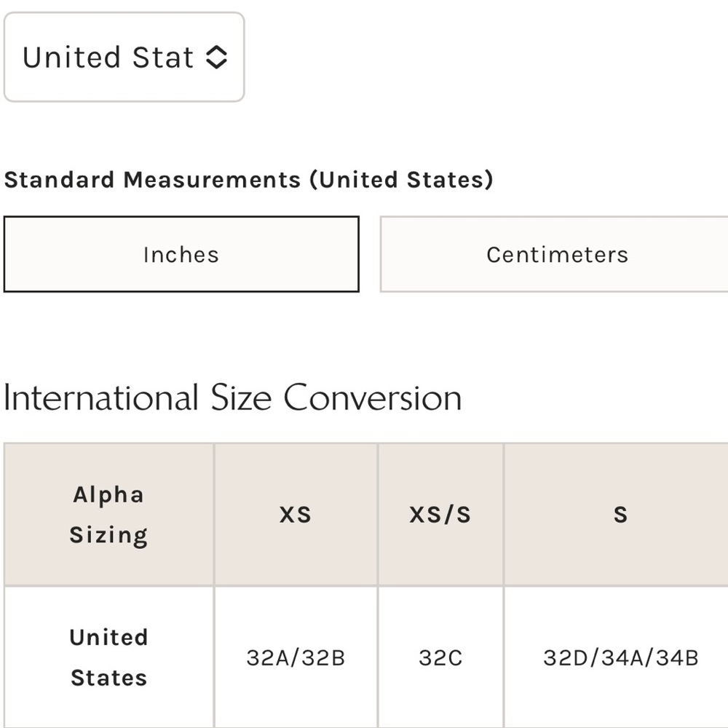Switch measurements to Centimeters
The height and width of the screenshot is (728, 728).
point(554,254)
